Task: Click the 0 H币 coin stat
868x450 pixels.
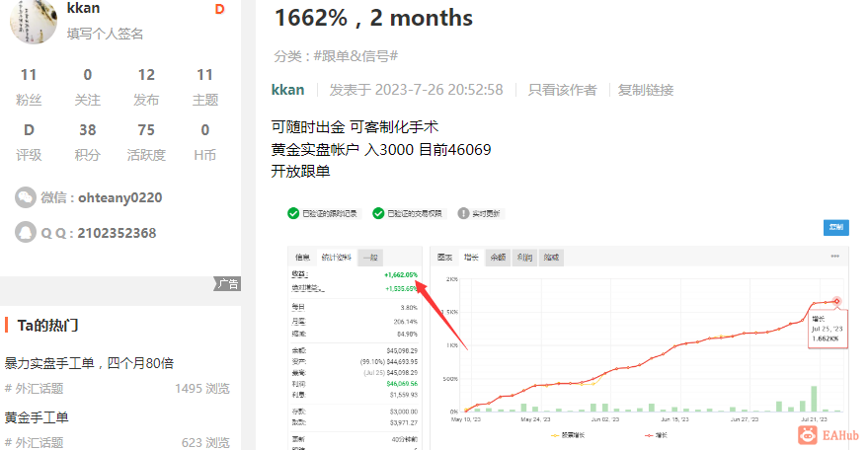Action: pyautogui.click(x=204, y=142)
